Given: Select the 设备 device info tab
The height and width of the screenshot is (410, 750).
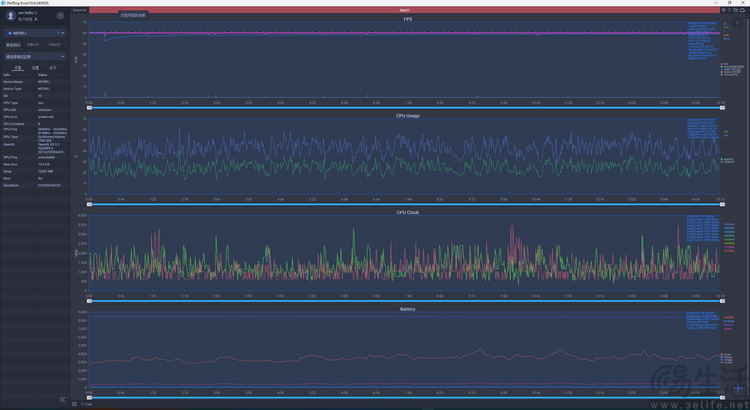Looking at the screenshot, I should [18, 68].
